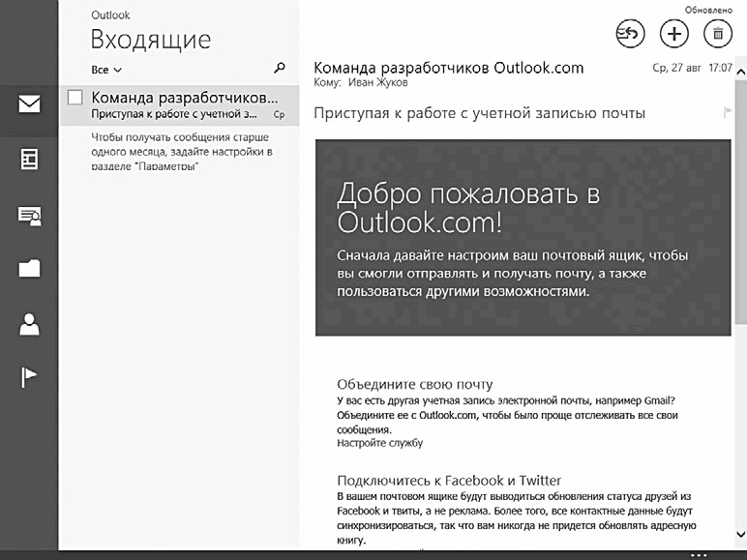747x560 pixels.
Task: Click the Подключитесь к Facebook и Twitter heading
Action: point(449,480)
